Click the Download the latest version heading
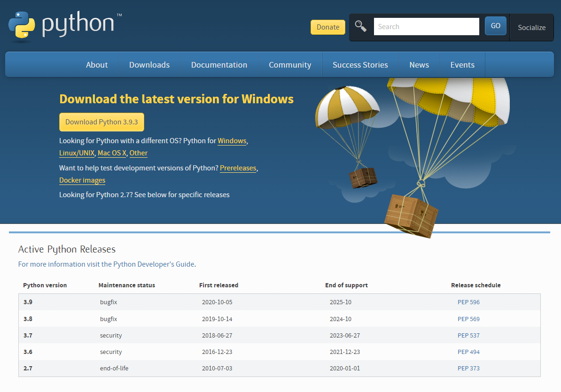 tap(176, 99)
